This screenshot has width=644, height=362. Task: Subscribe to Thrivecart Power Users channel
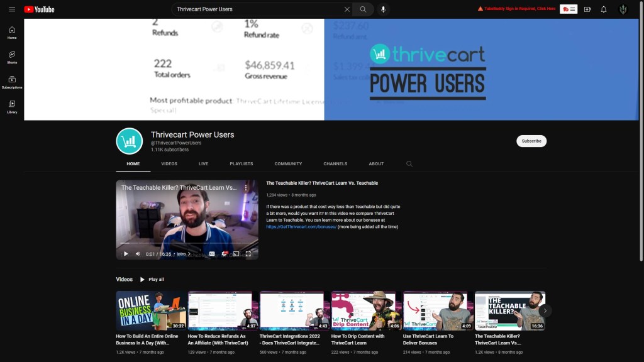coord(531,141)
